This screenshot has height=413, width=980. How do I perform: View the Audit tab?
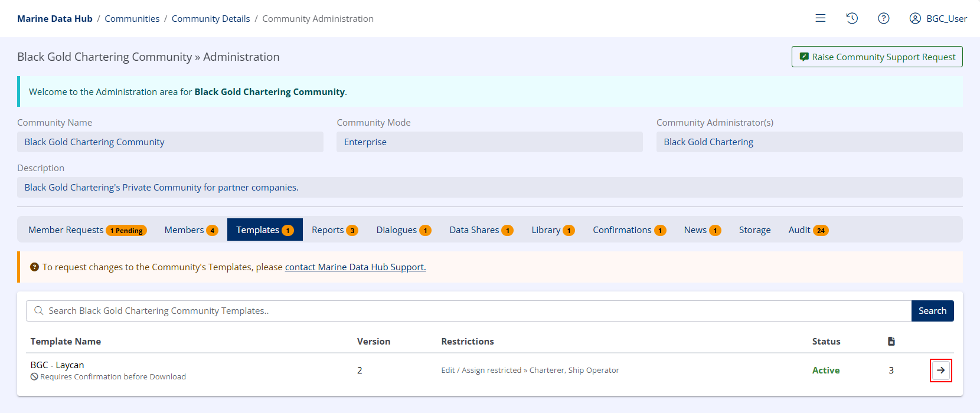tap(808, 230)
